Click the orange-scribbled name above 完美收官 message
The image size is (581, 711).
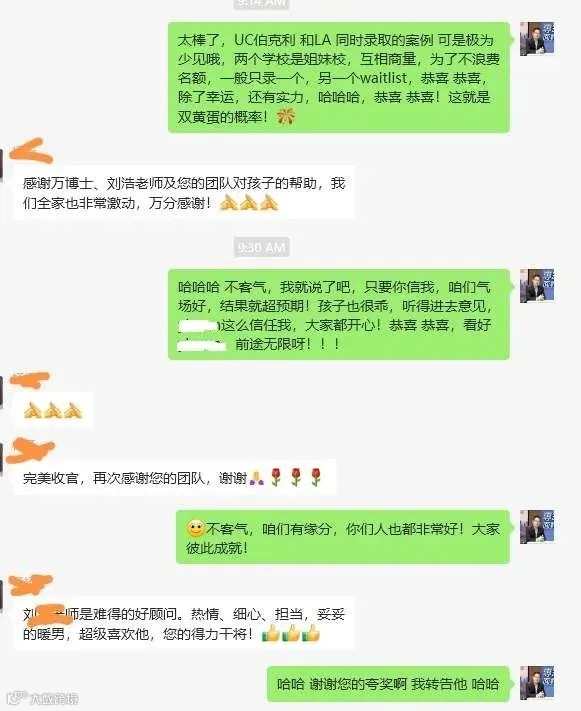31,450
